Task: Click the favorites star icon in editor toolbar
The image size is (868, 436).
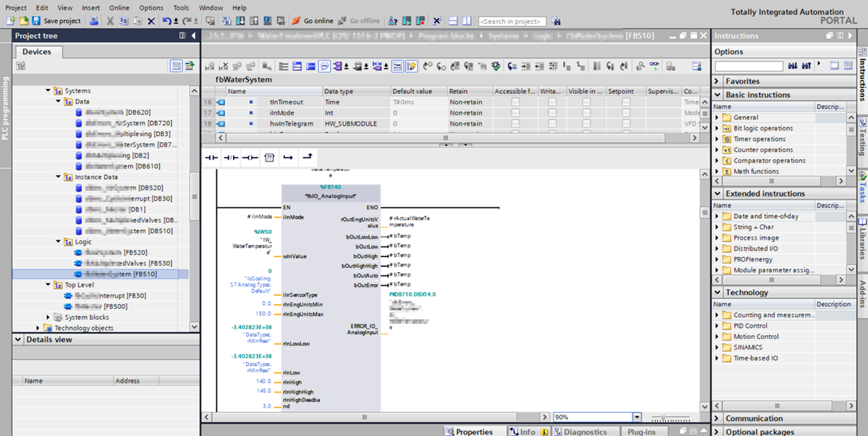Action: pyautogui.click(x=411, y=66)
